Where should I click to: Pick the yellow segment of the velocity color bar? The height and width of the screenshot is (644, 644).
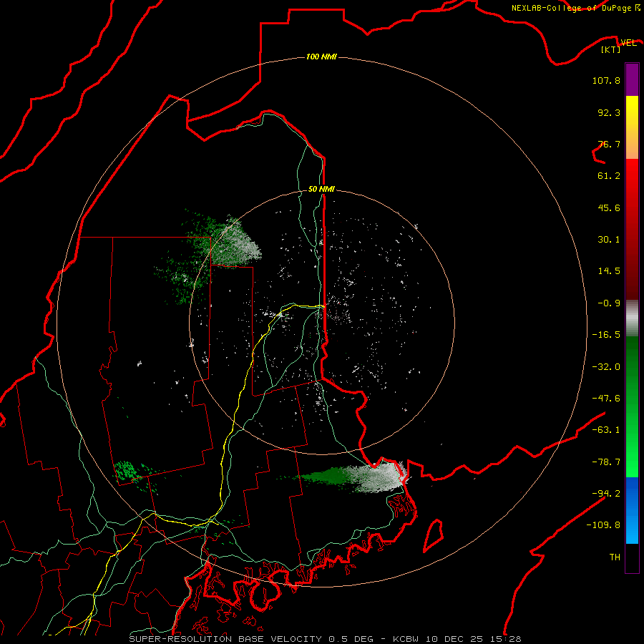click(x=632, y=127)
